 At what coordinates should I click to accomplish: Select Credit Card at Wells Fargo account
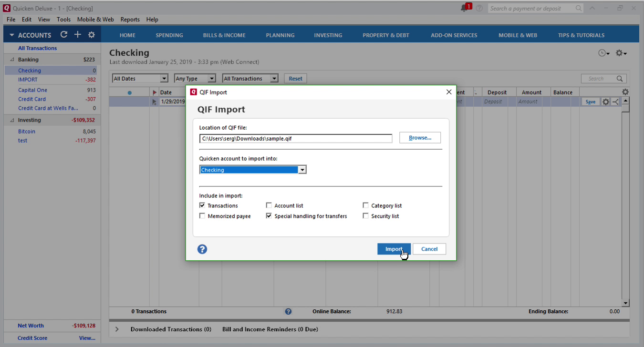49,108
